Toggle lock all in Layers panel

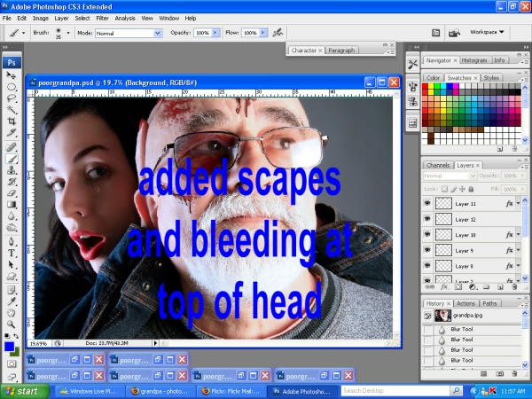[x=471, y=189]
